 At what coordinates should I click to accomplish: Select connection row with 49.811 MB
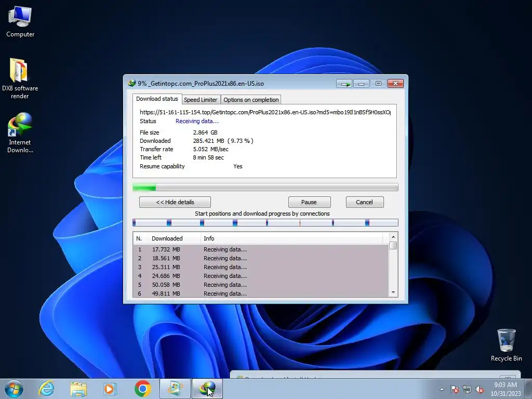[261, 294]
